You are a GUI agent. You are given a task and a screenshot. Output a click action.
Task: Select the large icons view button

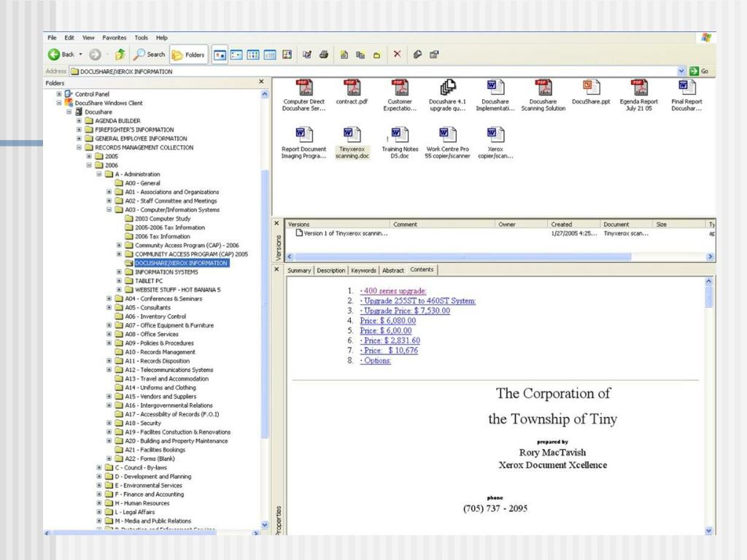pyautogui.click(x=220, y=55)
